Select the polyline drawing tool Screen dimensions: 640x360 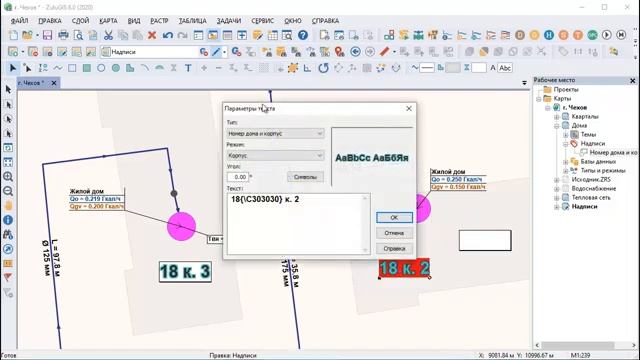pos(58,68)
